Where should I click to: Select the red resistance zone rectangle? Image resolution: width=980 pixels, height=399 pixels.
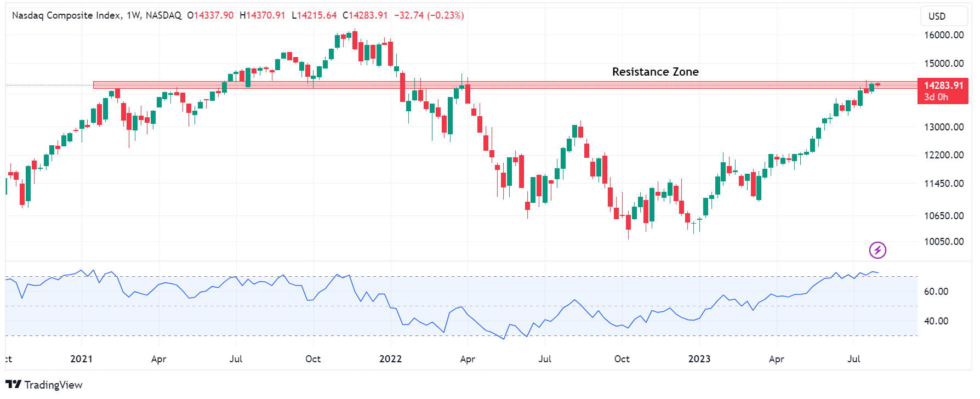pyautogui.click(x=505, y=85)
